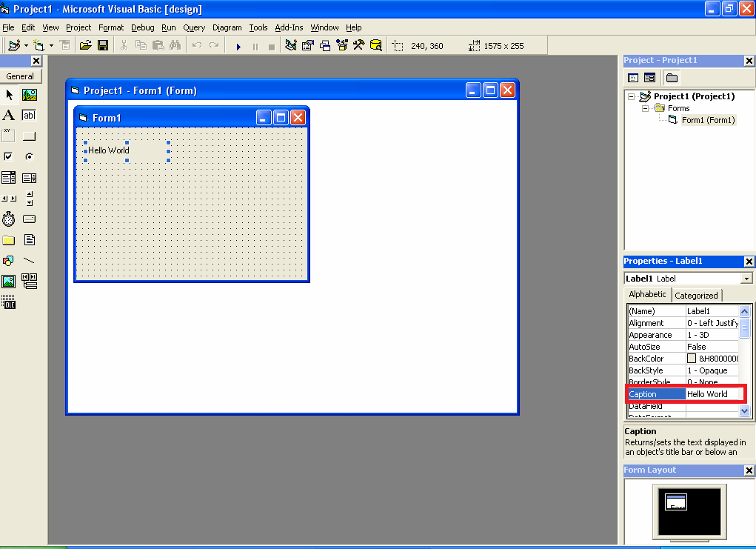Click the BackColor color swatch
This screenshot has width=756, height=549.
[x=692, y=359]
